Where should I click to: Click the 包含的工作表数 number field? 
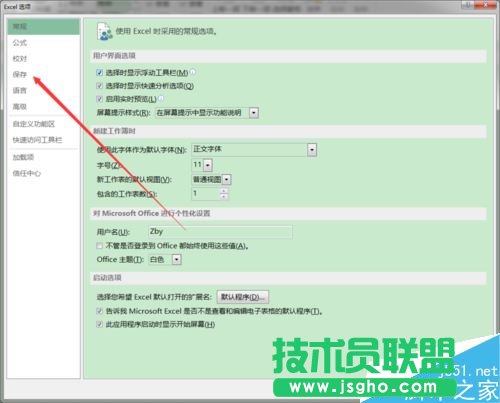206,194
